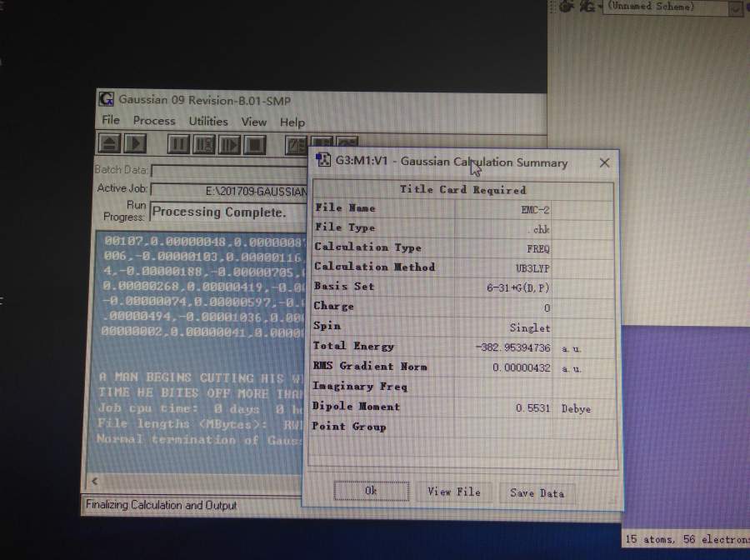Click the 'A MAN BEGINS CUTTING HIS' quote line
The image size is (750, 560).
pyautogui.click(x=200, y=377)
